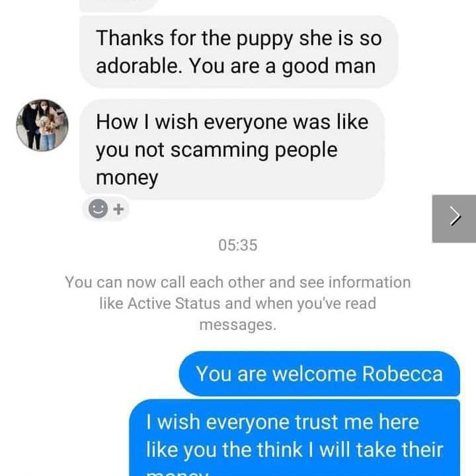Click the word "messages." in system notice
The height and width of the screenshot is (476, 476).
[x=238, y=325]
